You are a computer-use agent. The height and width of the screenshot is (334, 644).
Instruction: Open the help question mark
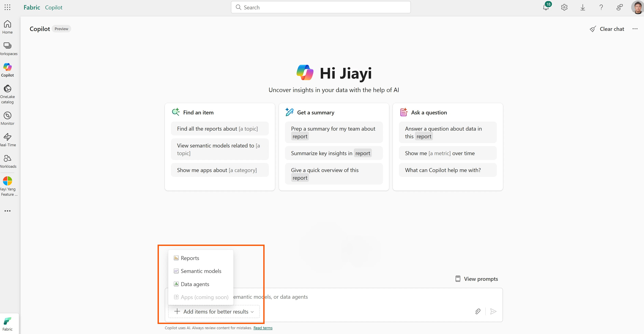click(x=601, y=8)
